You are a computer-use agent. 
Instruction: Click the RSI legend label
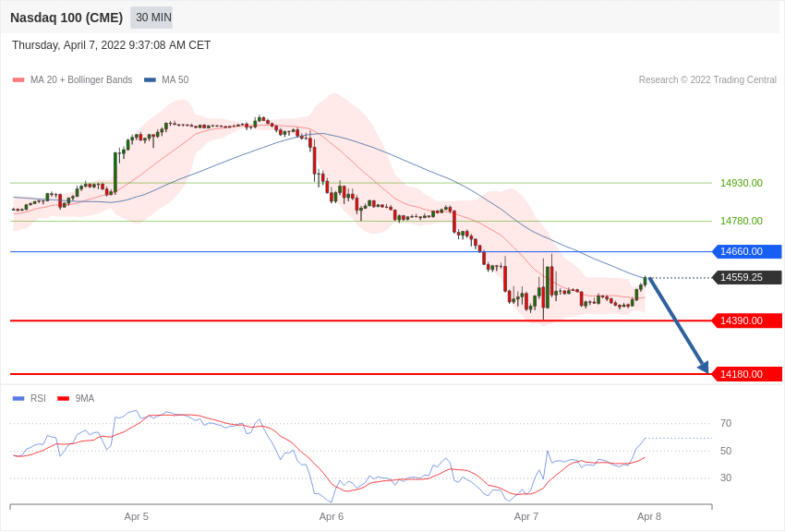(x=38, y=399)
